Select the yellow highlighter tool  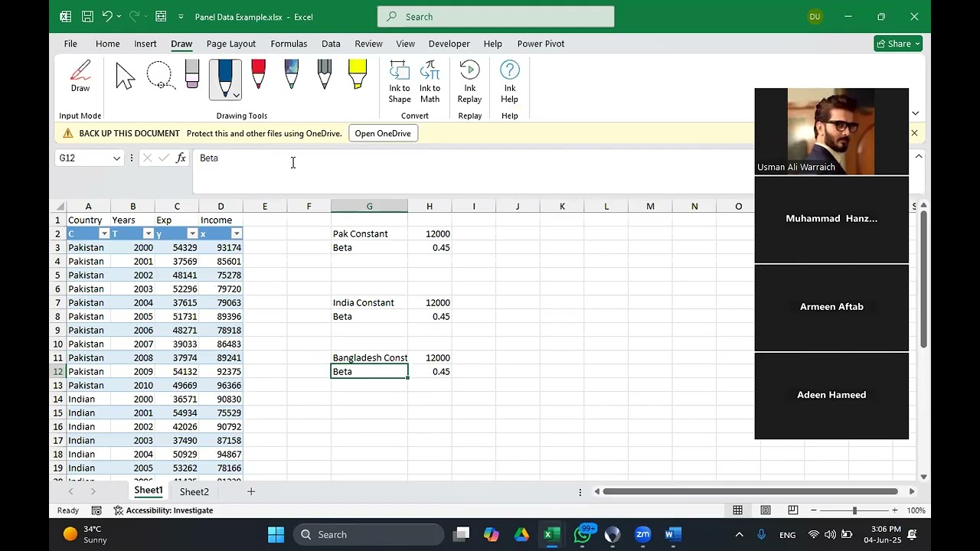(358, 75)
